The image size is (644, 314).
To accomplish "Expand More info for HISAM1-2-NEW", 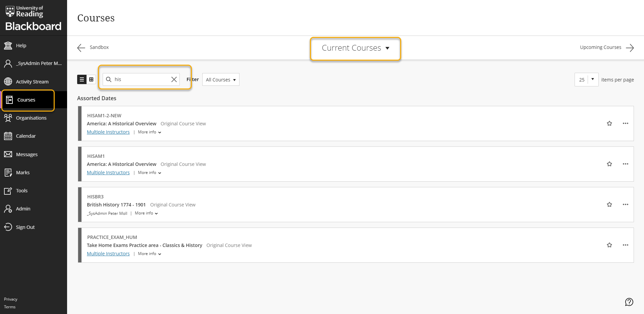I will (150, 132).
